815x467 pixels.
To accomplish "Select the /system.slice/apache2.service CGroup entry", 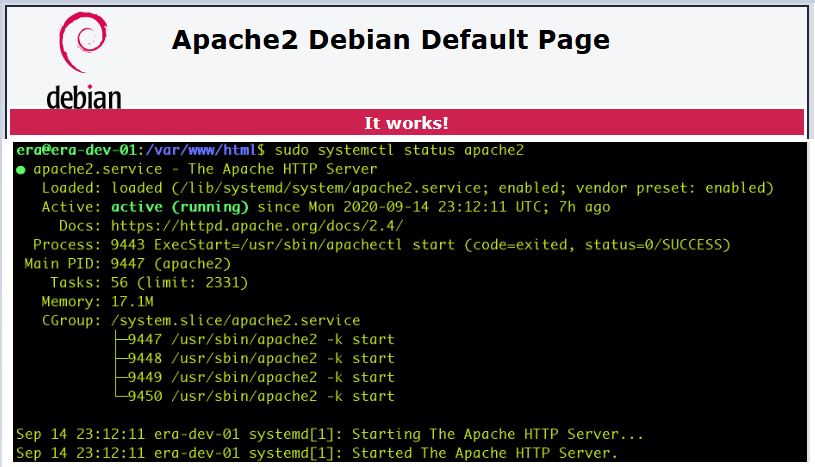I will (x=238, y=321).
